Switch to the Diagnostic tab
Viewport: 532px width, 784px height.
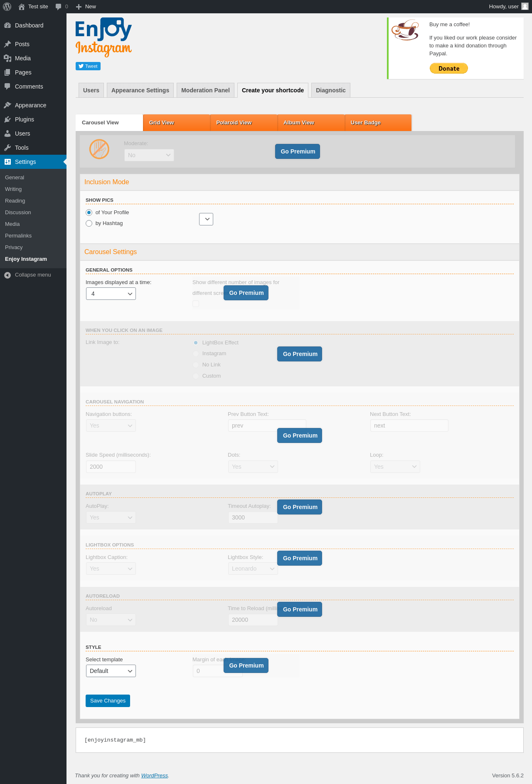(331, 90)
